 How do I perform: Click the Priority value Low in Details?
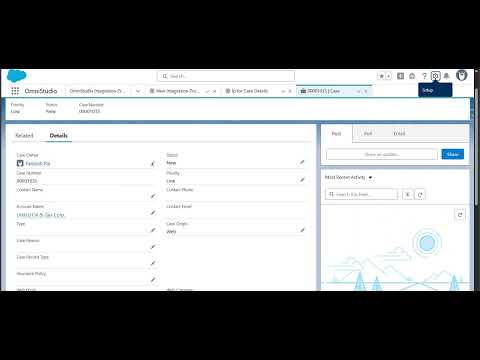(171, 181)
